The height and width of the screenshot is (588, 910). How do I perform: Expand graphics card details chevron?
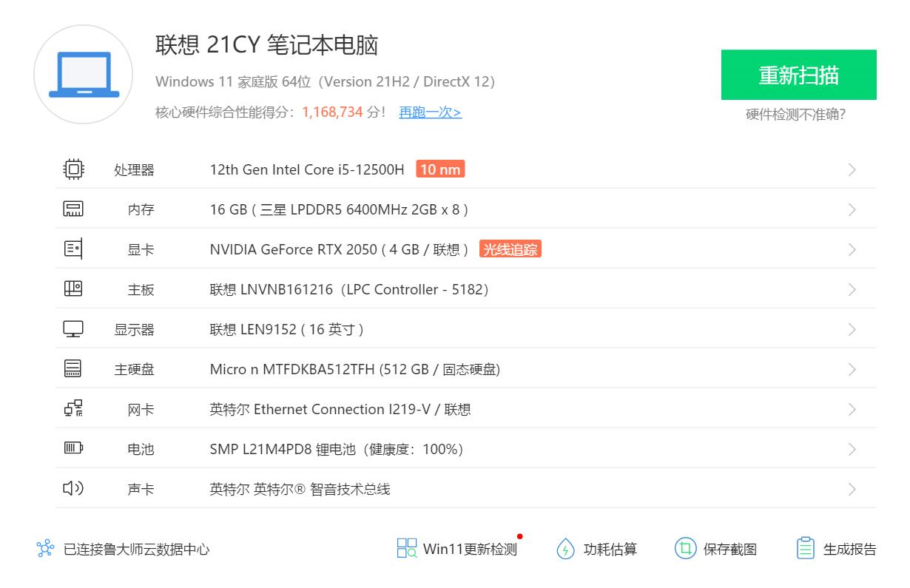pyautogui.click(x=852, y=250)
